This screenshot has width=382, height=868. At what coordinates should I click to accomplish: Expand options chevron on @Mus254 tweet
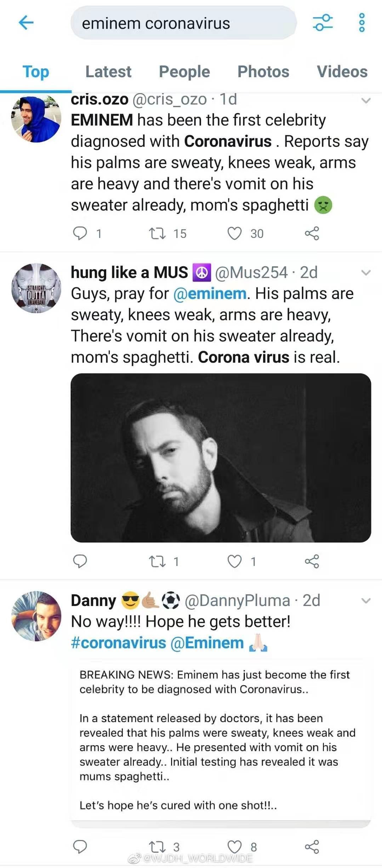point(366,273)
